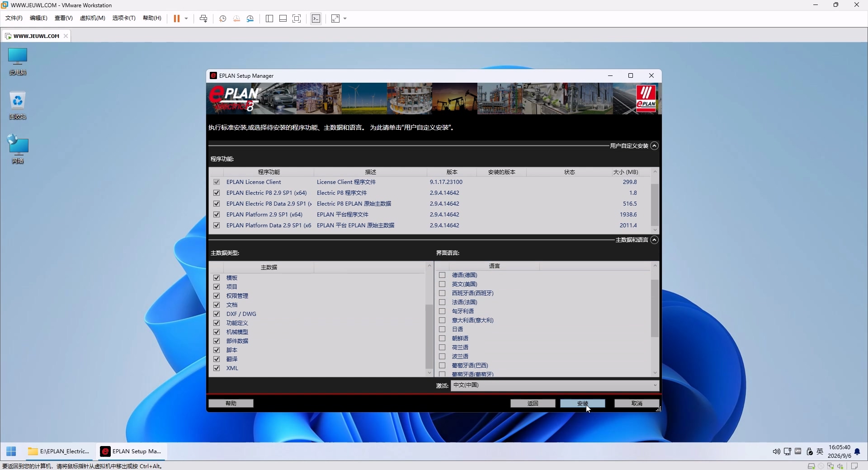Open the 查看(V) menu
This screenshot has width=868, height=470.
64,18
